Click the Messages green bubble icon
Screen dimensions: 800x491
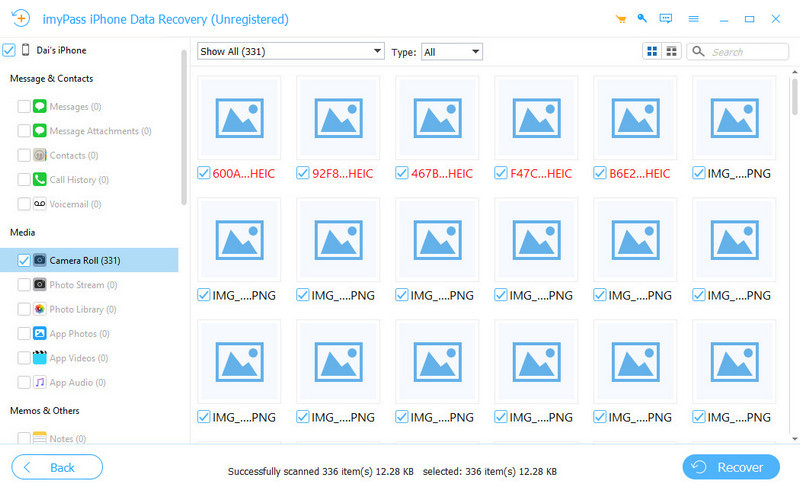coord(40,107)
